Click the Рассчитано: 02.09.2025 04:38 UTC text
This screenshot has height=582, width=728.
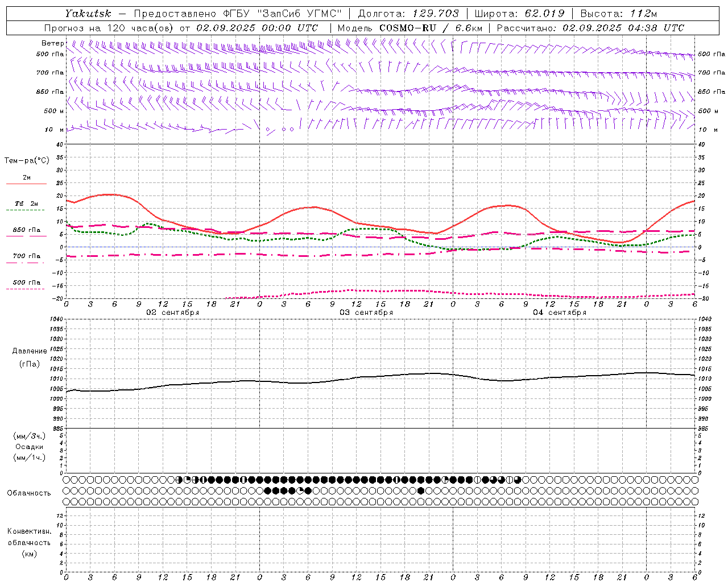[590, 28]
